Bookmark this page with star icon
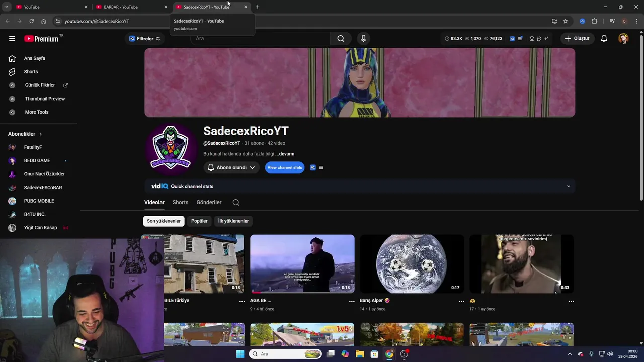 566,21
